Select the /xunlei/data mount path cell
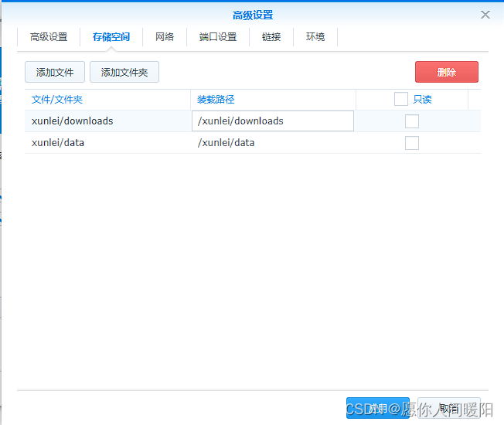This screenshot has width=504, height=425. pyautogui.click(x=273, y=143)
